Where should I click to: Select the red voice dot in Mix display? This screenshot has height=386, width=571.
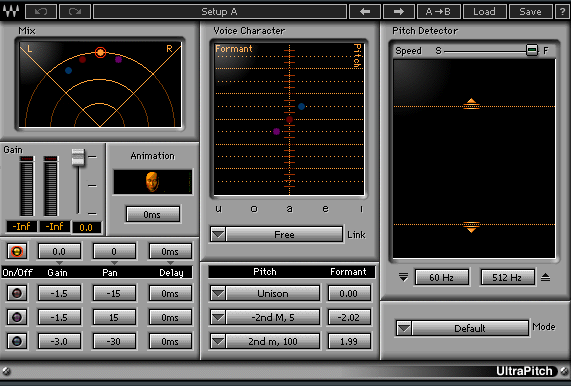(x=82, y=59)
